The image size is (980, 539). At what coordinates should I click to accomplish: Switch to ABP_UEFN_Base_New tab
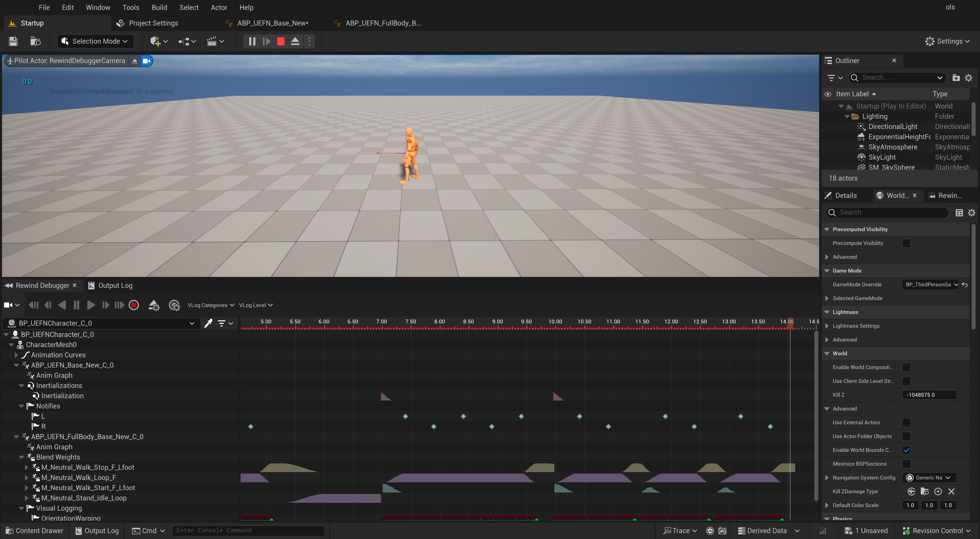[x=272, y=23]
